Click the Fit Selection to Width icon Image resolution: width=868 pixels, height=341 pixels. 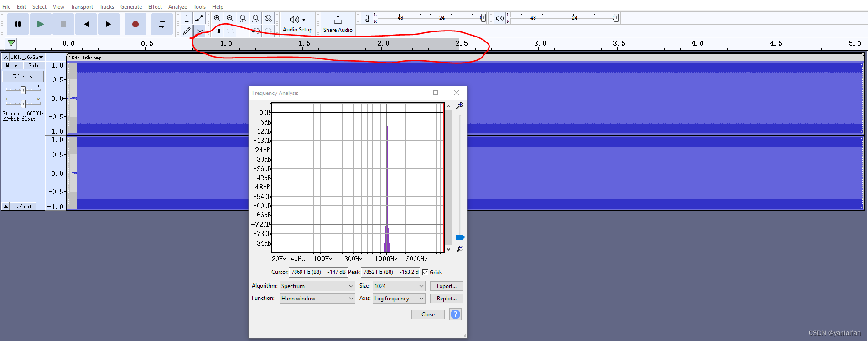243,18
